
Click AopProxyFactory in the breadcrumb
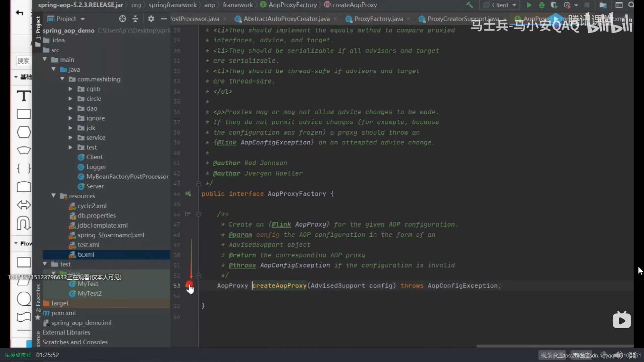click(292, 5)
